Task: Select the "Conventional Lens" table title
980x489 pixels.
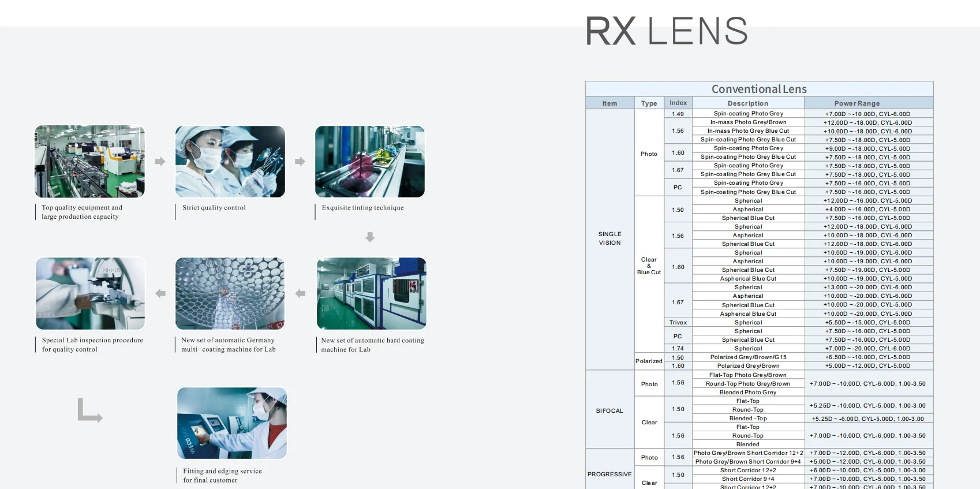Action: pyautogui.click(x=759, y=89)
